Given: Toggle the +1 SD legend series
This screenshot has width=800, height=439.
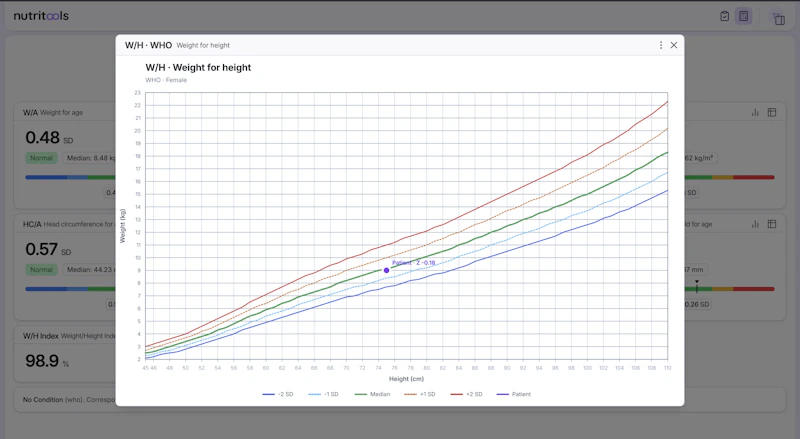Looking at the screenshot, I should [419, 394].
